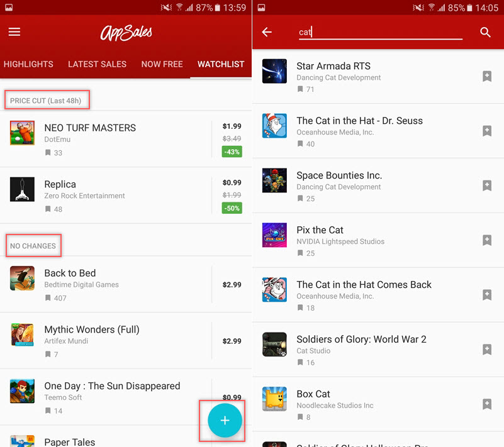Screen dimensions: 504x447
Task: Tap developer Cat Studio
Action: 313,351
